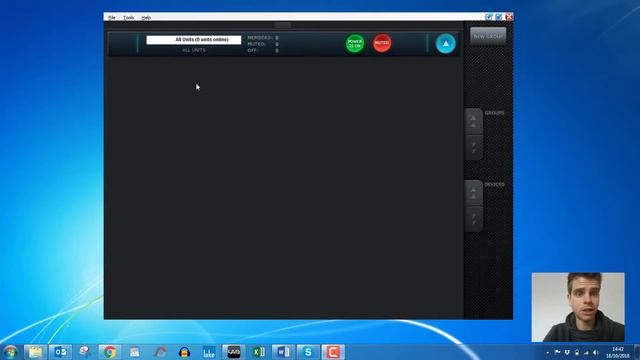Click the MEMBERS count text
This screenshot has height=360, width=640.
pyautogui.click(x=263, y=38)
